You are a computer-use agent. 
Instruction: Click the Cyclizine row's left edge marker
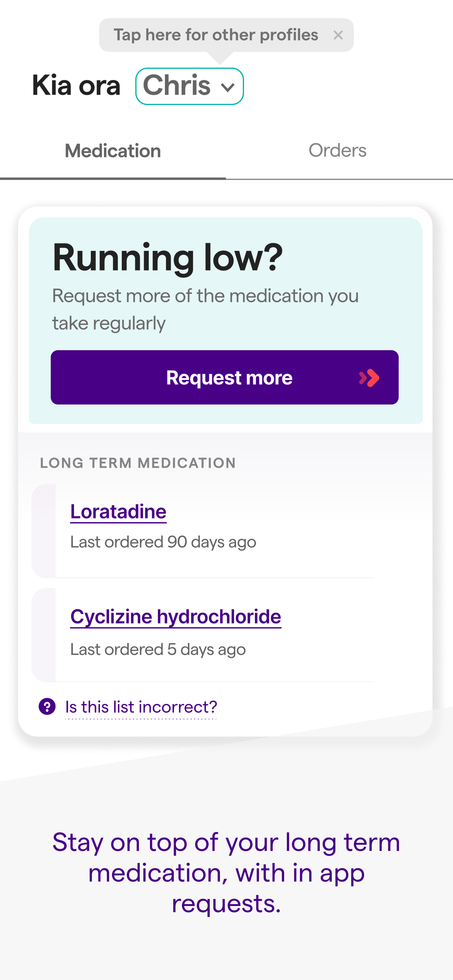[x=44, y=635]
